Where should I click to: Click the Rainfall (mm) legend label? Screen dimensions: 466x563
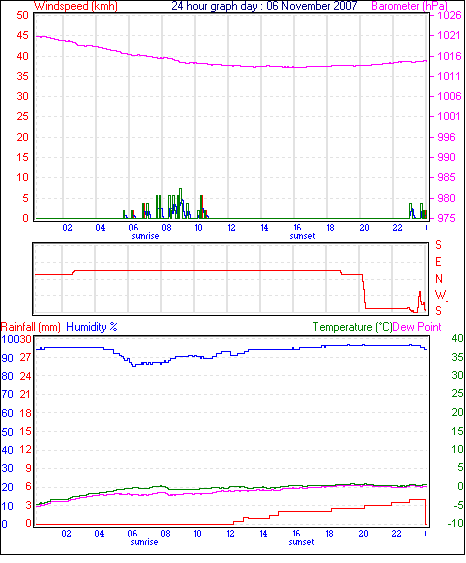point(31,327)
